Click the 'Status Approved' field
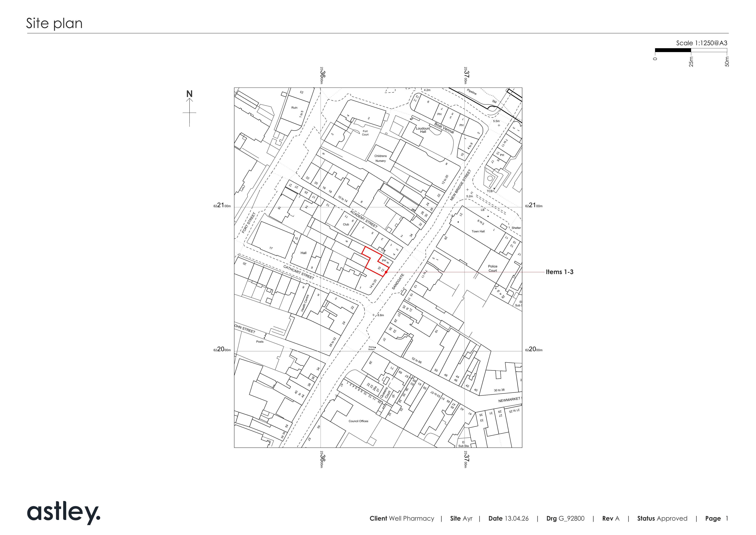 pos(662,519)
